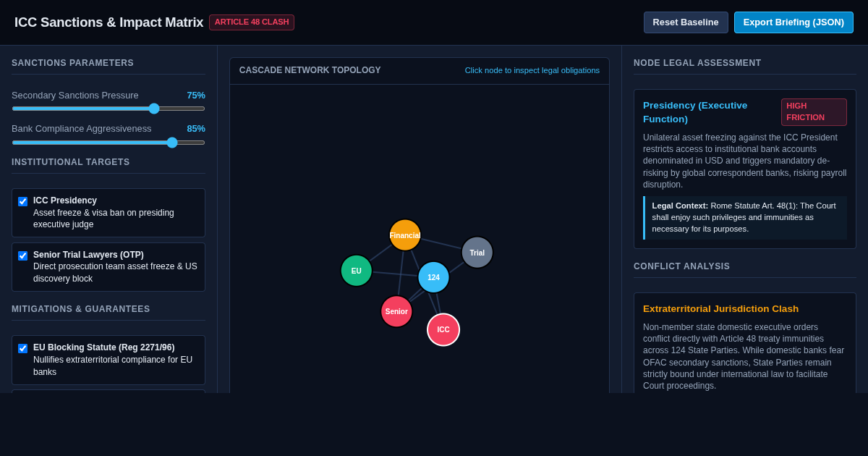This screenshot has height=456, width=868.
Task: Adjust the Secondary Sanctions Pressure slider
Action: [x=109, y=109]
